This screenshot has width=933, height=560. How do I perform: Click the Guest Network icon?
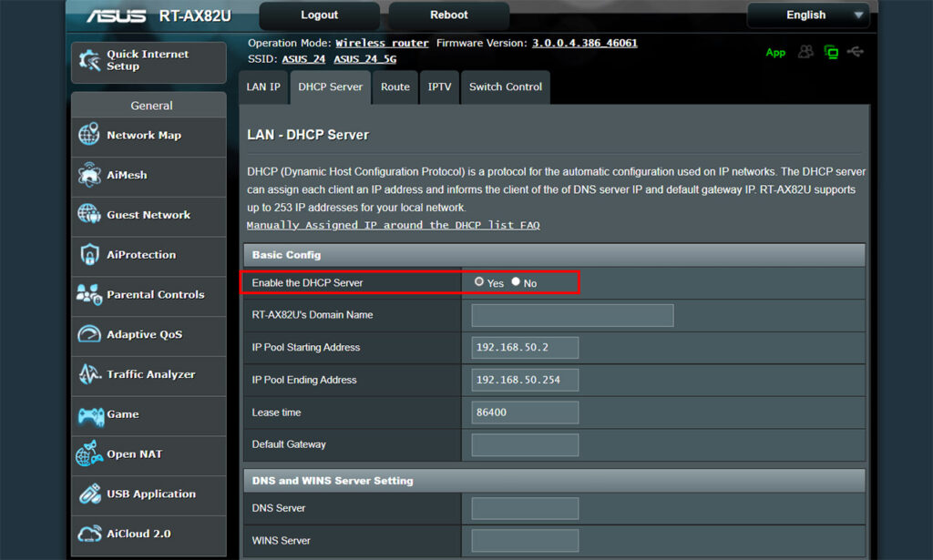(89, 215)
